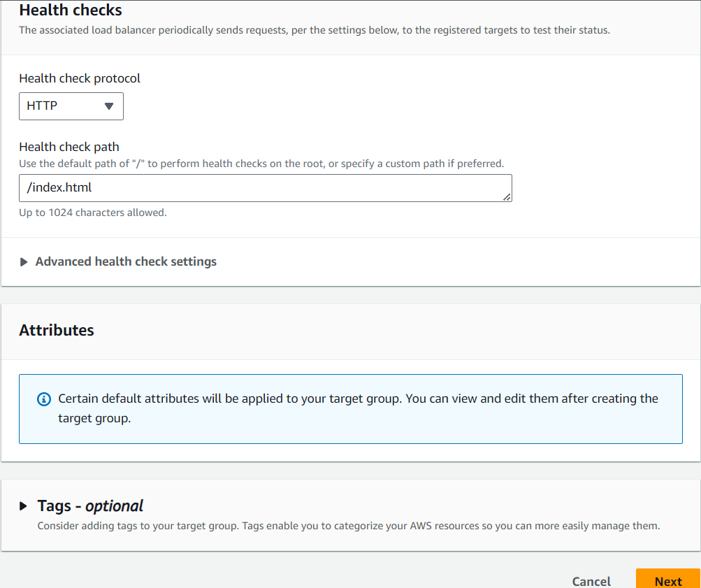The height and width of the screenshot is (588, 701).
Task: Click the 1024 characters allowed hint
Action: (x=93, y=212)
